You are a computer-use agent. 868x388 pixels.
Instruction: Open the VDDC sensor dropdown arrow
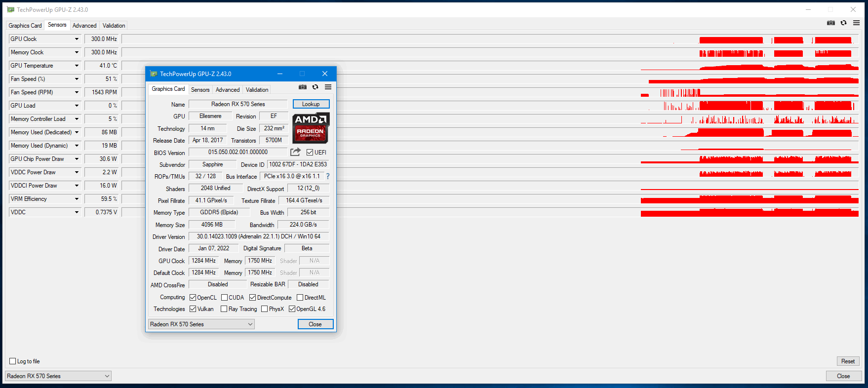77,212
